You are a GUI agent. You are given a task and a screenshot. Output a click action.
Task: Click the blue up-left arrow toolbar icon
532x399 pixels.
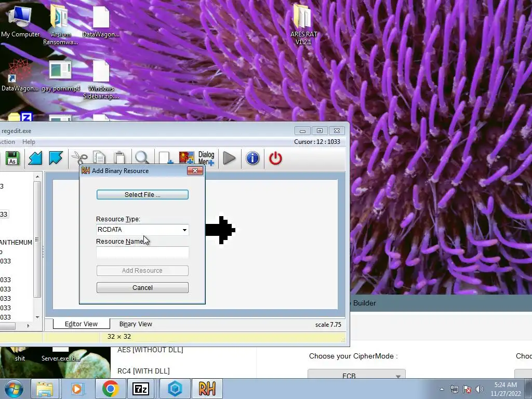click(56, 158)
